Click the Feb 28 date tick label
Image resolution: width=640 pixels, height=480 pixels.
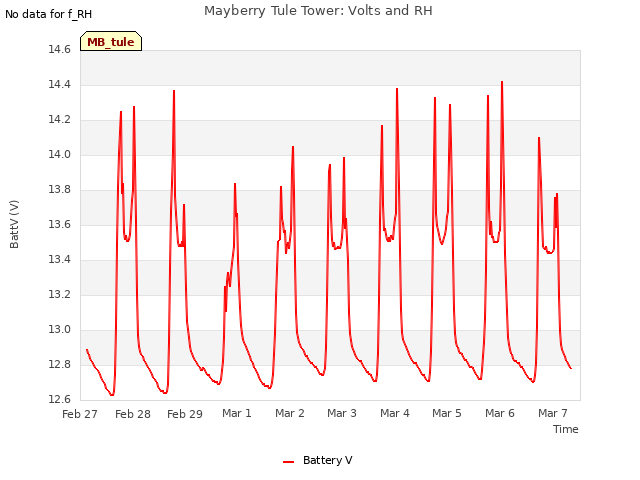[x=133, y=414]
